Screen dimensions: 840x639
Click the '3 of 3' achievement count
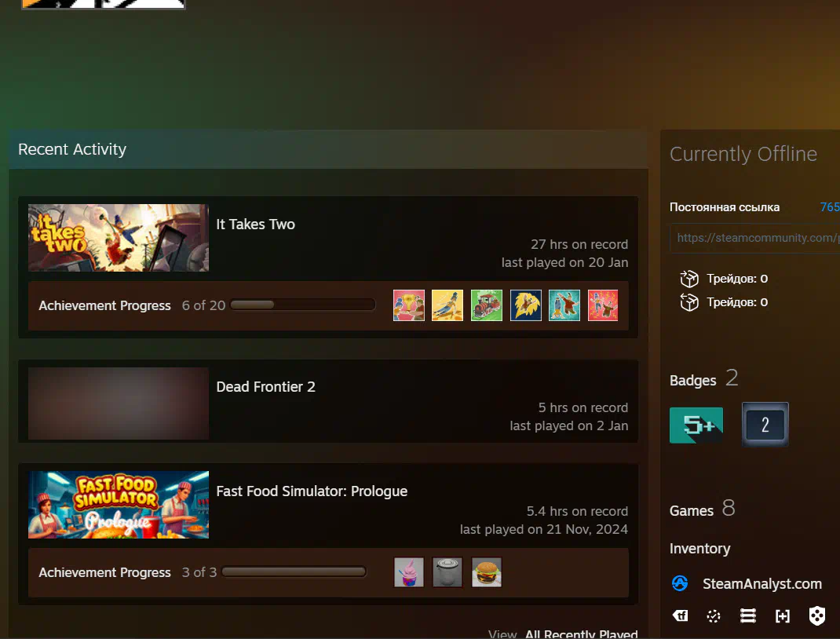tap(199, 572)
